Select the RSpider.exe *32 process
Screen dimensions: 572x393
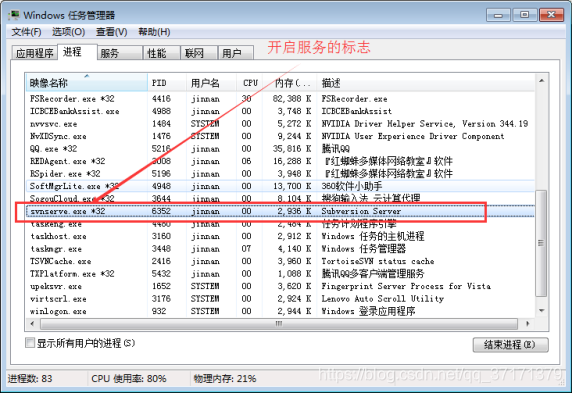click(280, 174)
